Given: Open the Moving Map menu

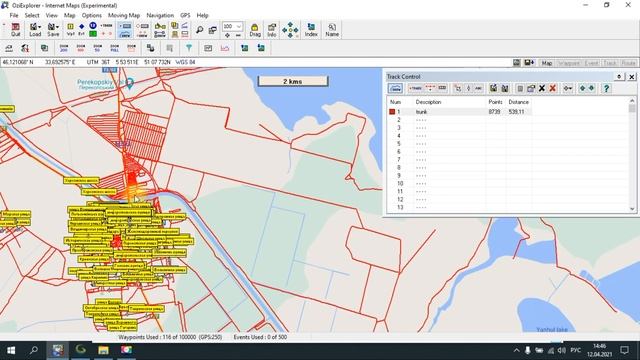Looking at the screenshot, I should [x=124, y=15].
